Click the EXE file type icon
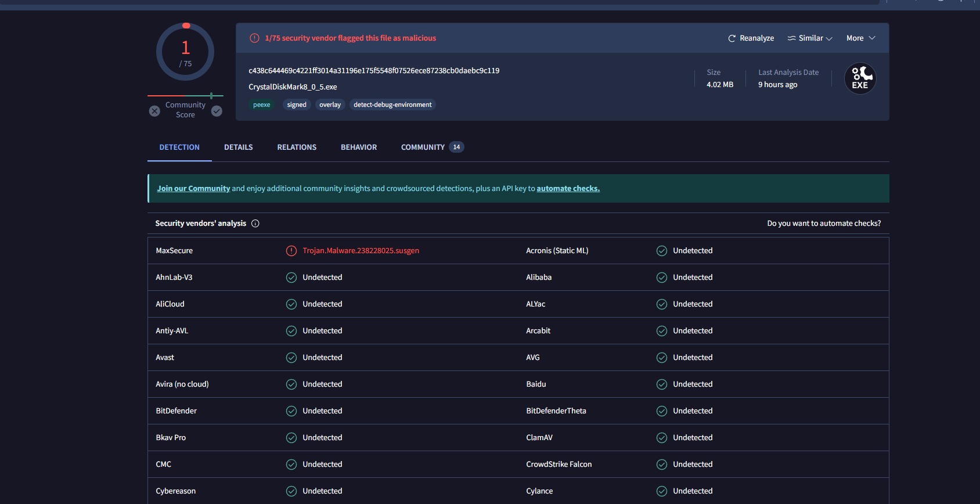The width and height of the screenshot is (980, 504). click(860, 78)
